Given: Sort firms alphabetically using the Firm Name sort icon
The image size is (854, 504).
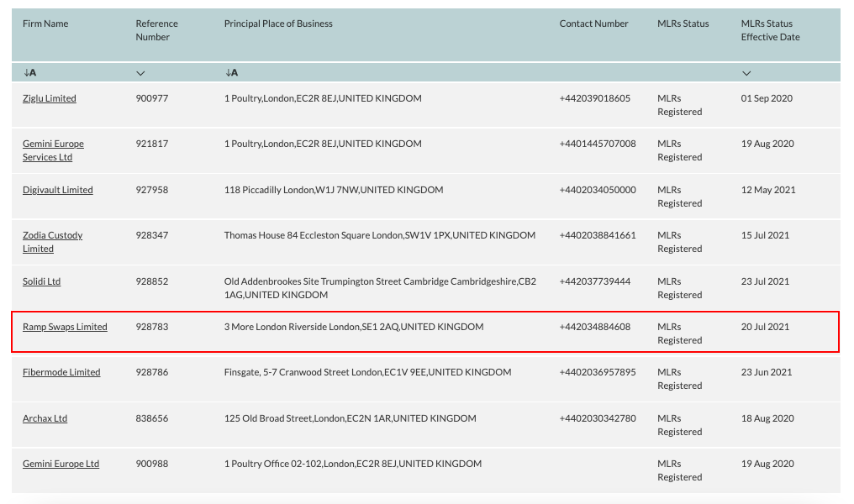Looking at the screenshot, I should coord(30,73).
